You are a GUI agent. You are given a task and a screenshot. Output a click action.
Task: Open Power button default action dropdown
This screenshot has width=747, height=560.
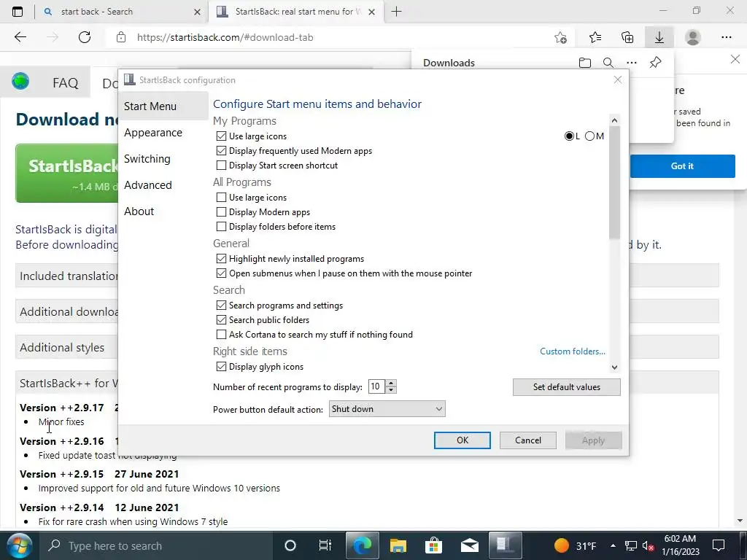coord(387,408)
